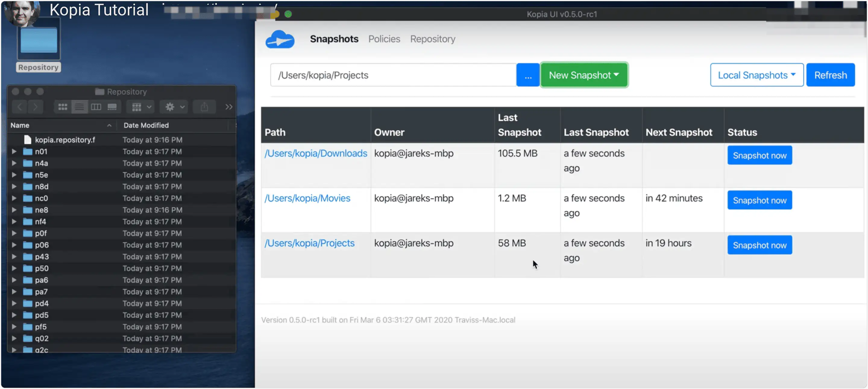Snapshot now for Projects row
This screenshot has height=389, width=868.
759,245
